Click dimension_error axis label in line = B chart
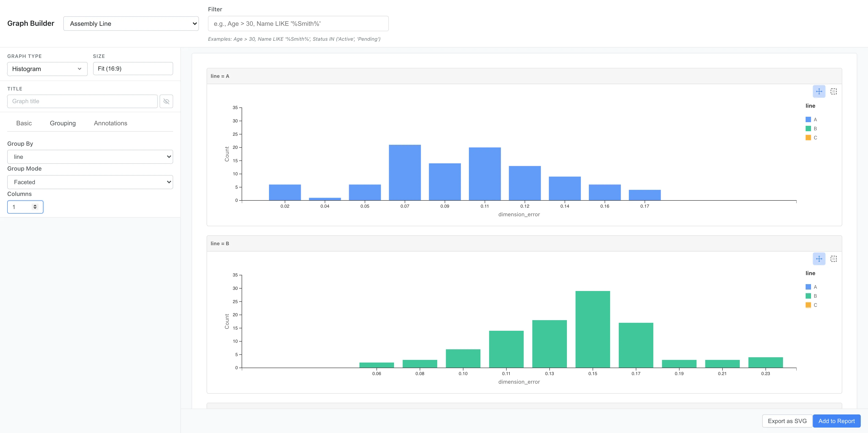Image resolution: width=868 pixels, height=433 pixels. point(519,382)
